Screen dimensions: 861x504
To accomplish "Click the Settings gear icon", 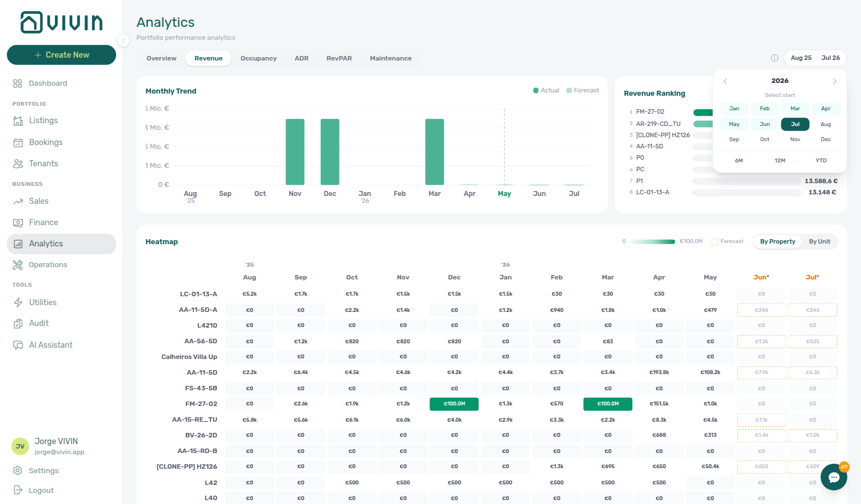I will point(18,470).
